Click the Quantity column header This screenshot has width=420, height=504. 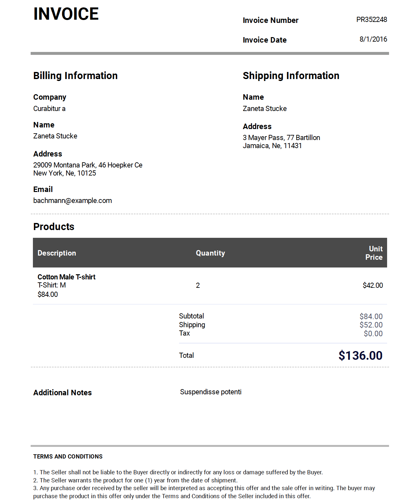210,253
